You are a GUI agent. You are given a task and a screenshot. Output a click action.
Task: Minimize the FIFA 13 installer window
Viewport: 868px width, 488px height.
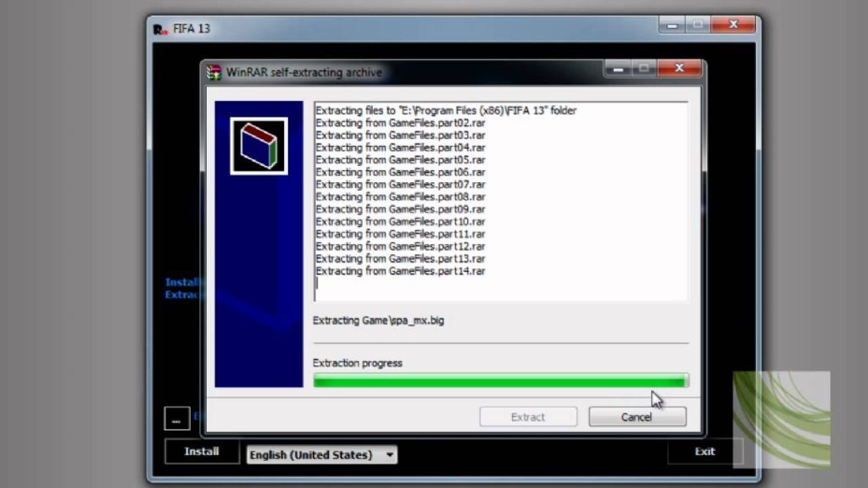[671, 25]
